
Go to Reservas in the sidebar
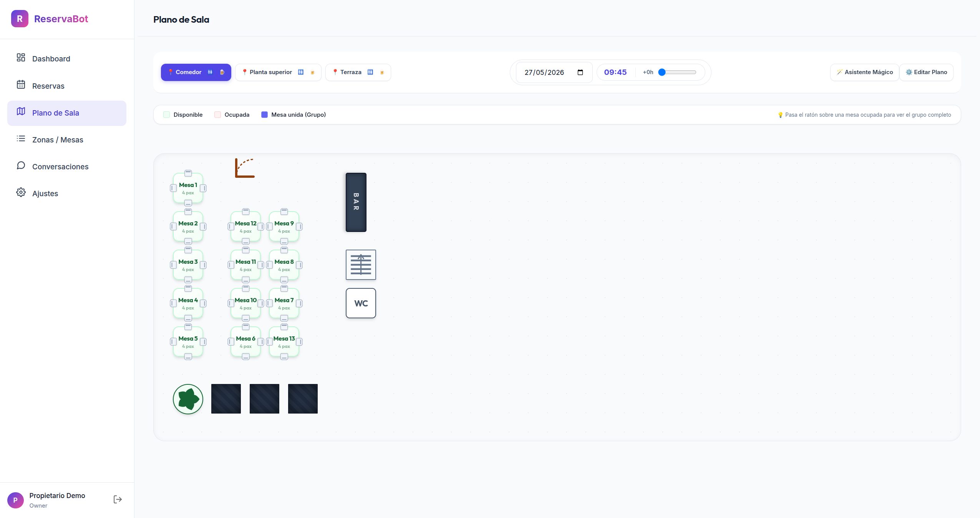coord(67,86)
